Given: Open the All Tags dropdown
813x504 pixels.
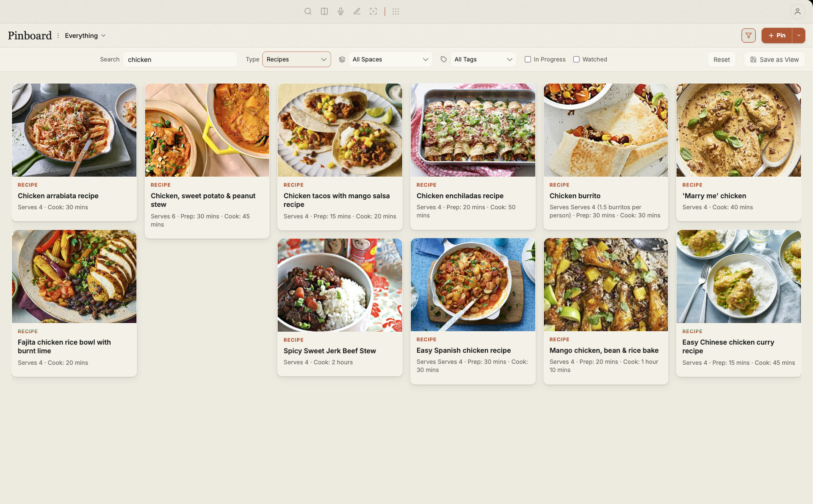Looking at the screenshot, I should 483,59.
